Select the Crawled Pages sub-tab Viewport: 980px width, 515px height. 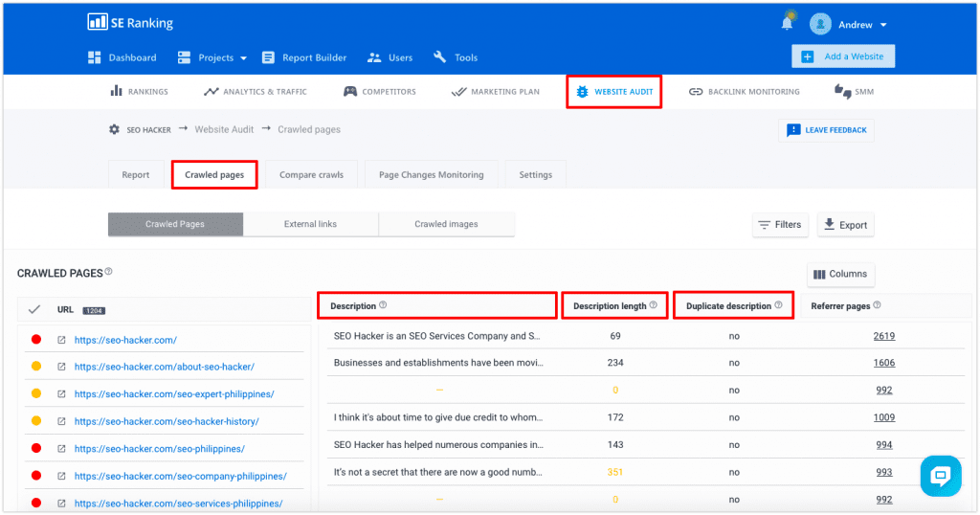176,224
